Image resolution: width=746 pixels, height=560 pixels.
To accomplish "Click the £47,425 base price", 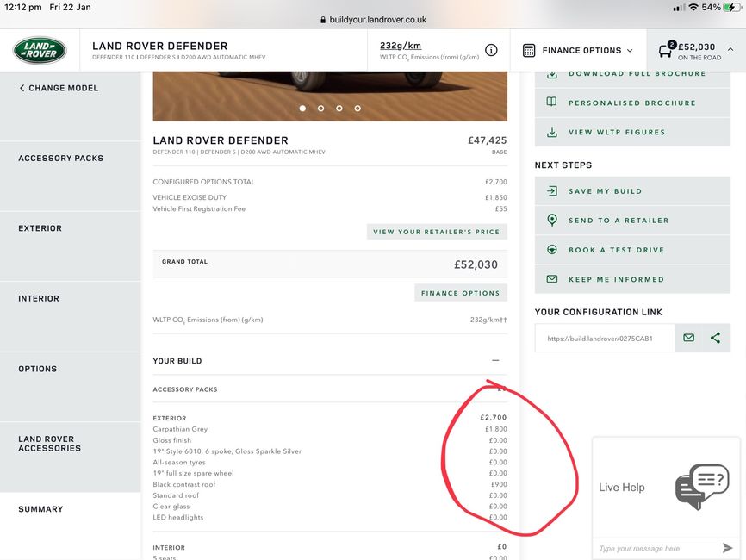I will (488, 140).
